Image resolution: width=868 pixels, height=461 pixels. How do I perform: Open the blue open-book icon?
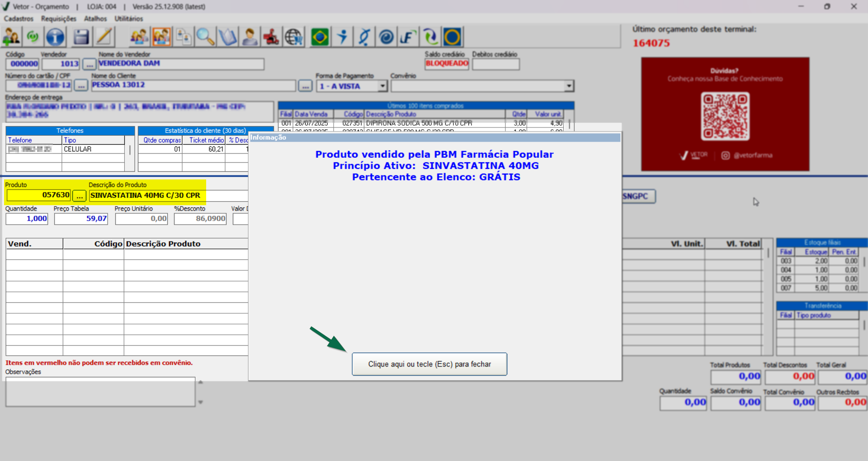(228, 37)
